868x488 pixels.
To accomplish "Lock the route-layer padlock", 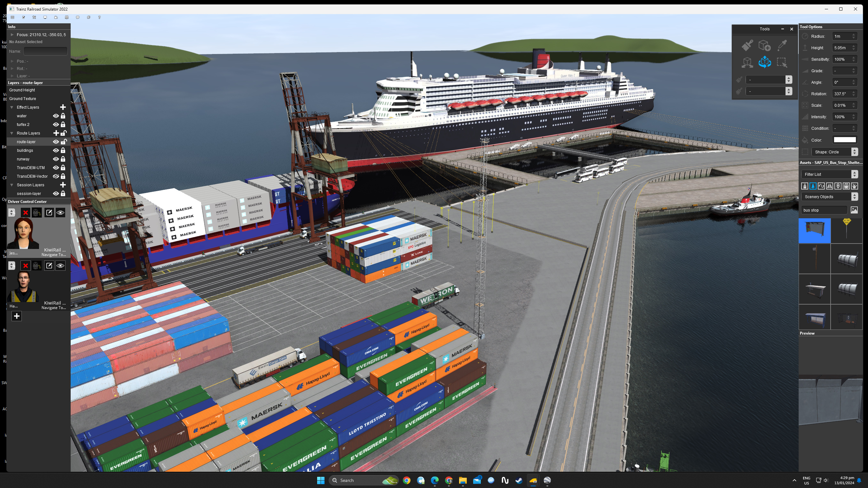I will pyautogui.click(x=63, y=142).
